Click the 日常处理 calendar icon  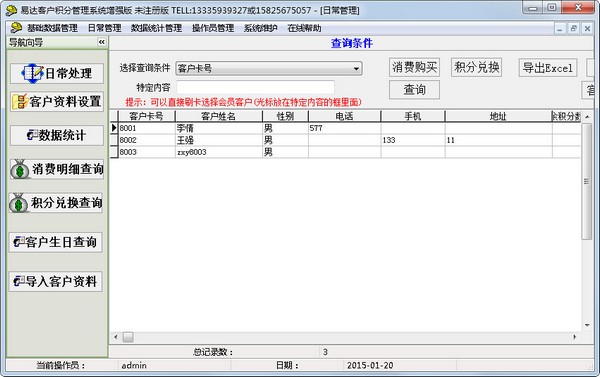tap(32, 73)
